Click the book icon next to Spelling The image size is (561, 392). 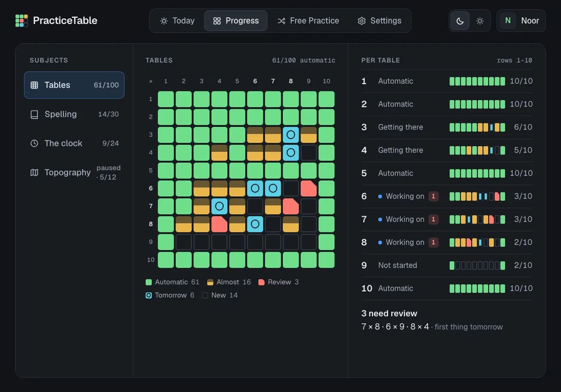tap(34, 114)
